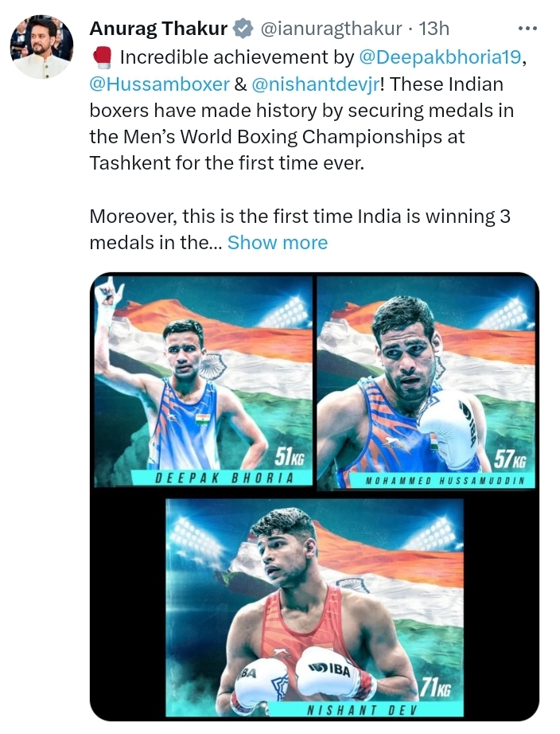View the Mohammed Hussamuddin 57KG photo
The height and width of the screenshot is (734, 560).
point(426,382)
